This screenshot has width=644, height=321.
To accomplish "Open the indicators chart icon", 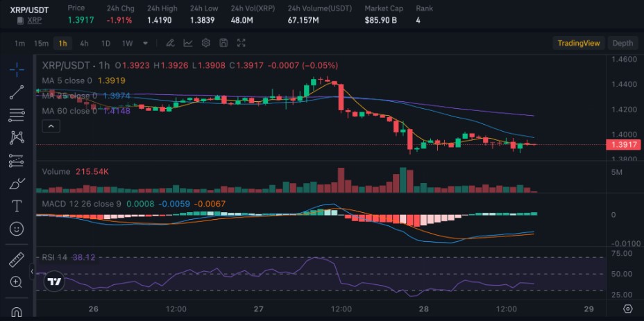I will tap(188, 43).
